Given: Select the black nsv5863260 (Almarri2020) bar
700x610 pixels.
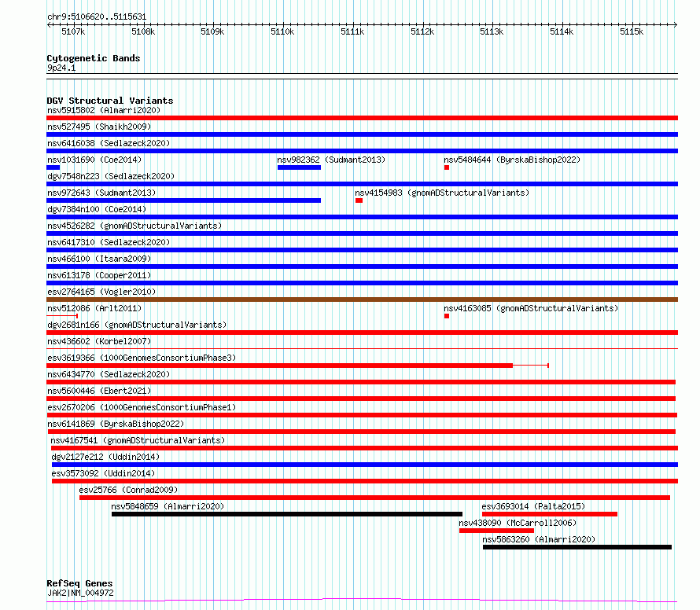Looking at the screenshot, I should [x=577, y=547].
